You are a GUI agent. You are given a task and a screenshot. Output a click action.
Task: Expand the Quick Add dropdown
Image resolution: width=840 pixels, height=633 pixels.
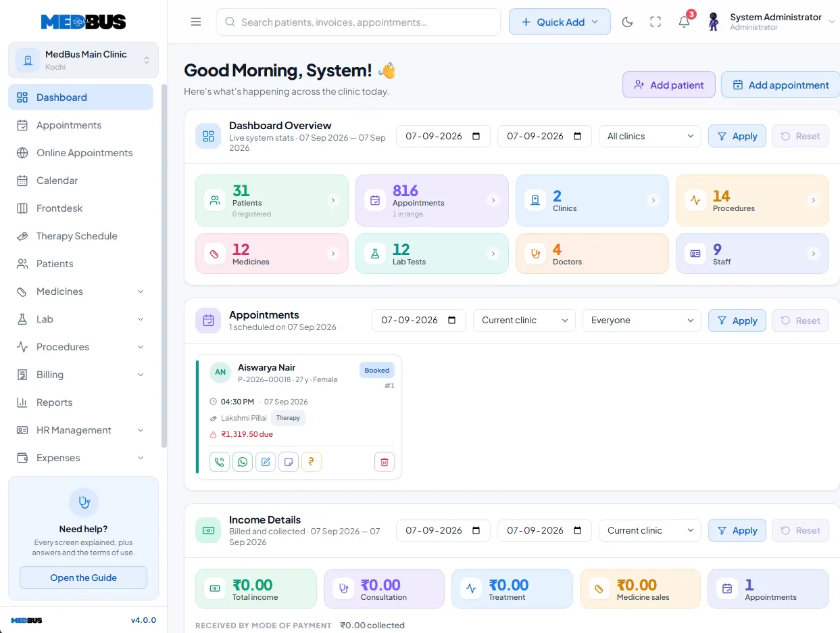(x=560, y=22)
